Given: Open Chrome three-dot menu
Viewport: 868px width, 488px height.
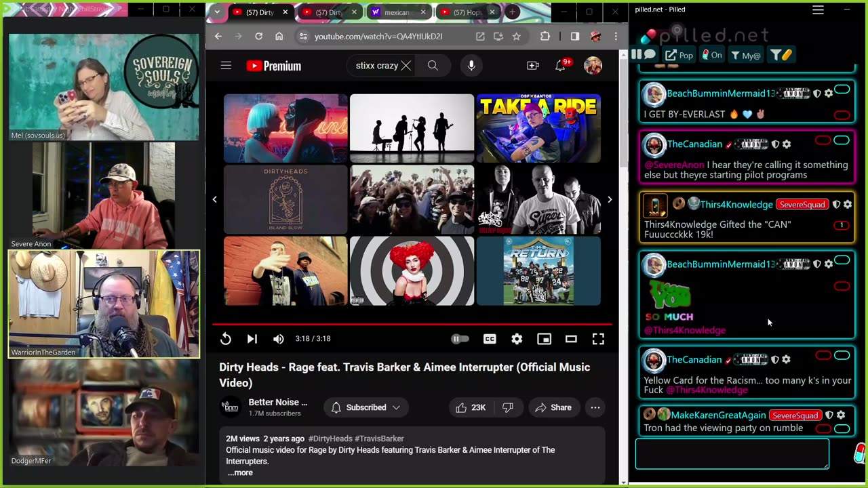Looking at the screenshot, I should point(616,37).
